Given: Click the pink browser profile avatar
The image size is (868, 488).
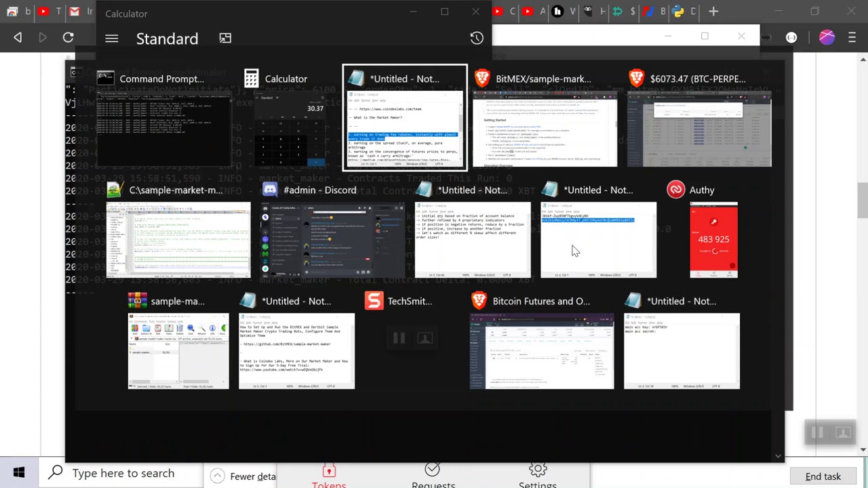Looking at the screenshot, I should [827, 38].
